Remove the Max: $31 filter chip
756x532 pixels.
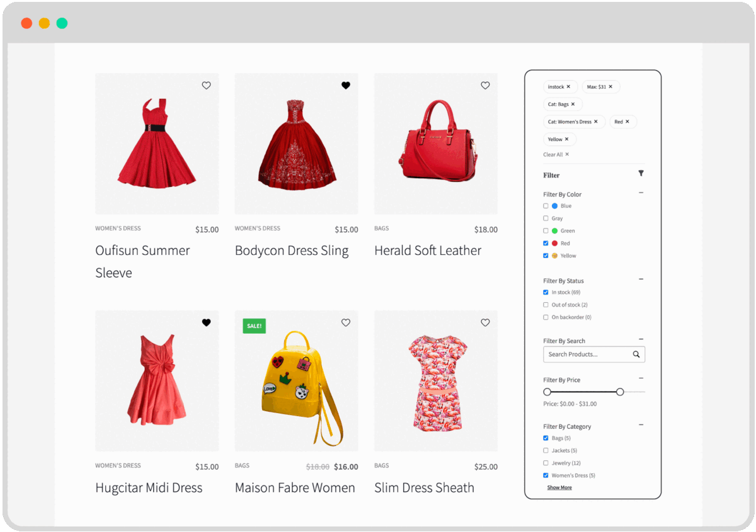pos(610,87)
